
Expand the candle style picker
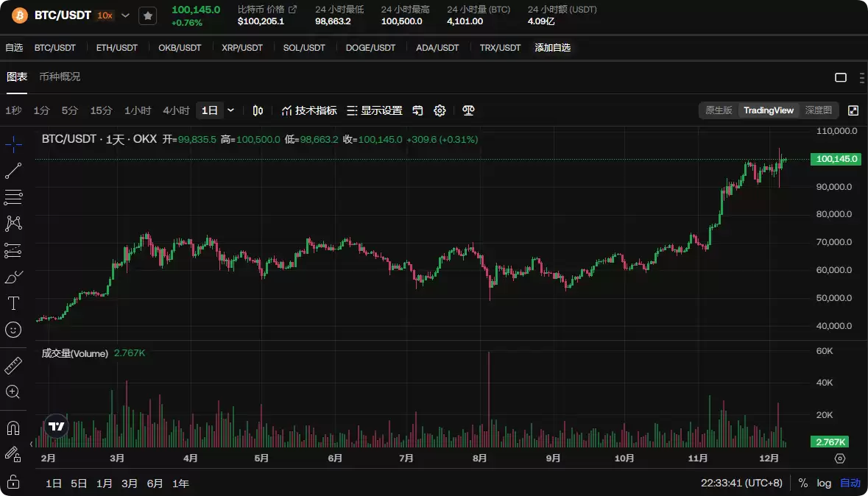[x=257, y=110]
